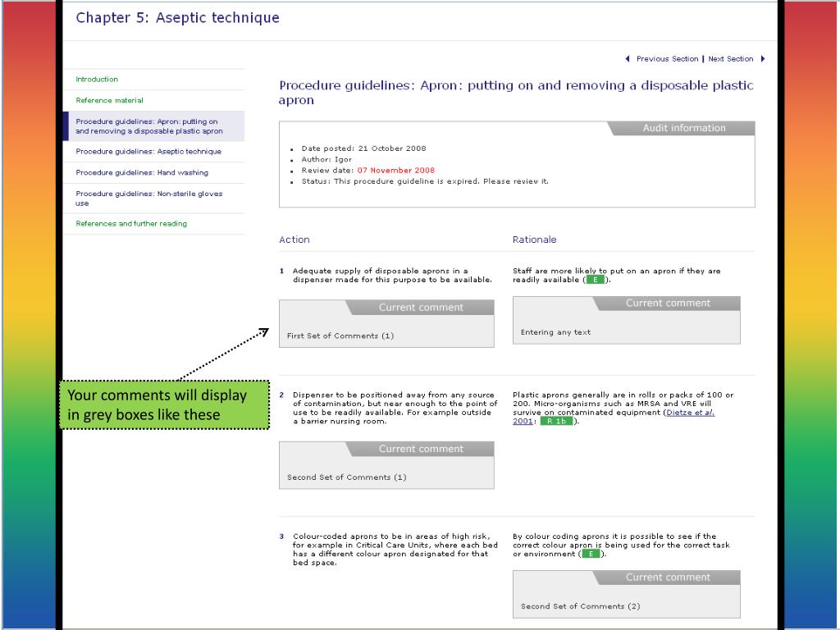The height and width of the screenshot is (630, 840).
Task: Open Procedure guidelines: Non-sterile gloves use
Action: 149,199
